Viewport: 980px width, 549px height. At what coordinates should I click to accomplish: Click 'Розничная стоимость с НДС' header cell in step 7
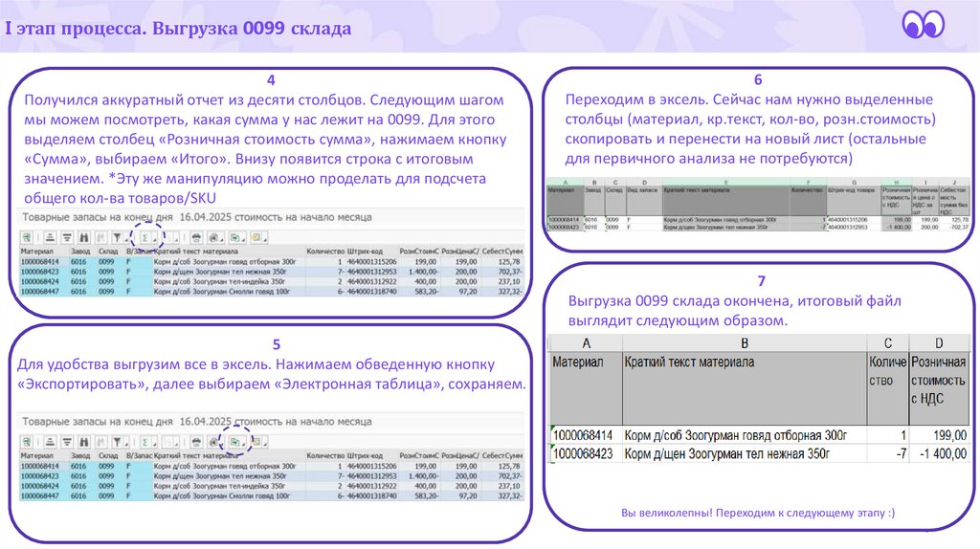click(939, 388)
